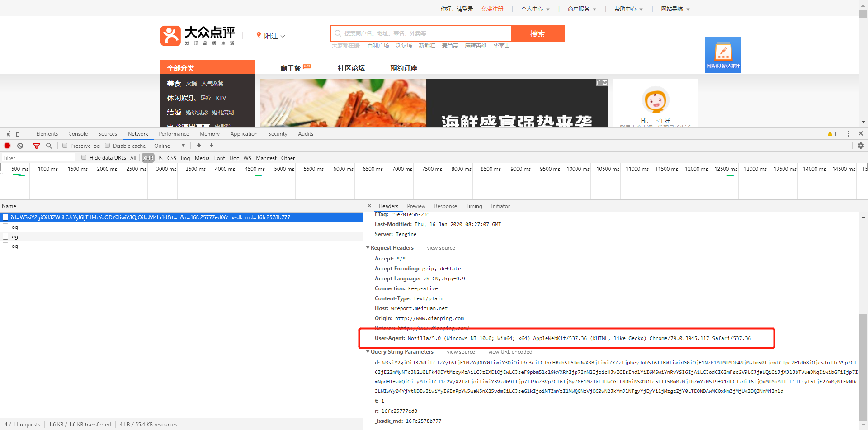Select the JS filter type
868x430 pixels.
[160, 158]
